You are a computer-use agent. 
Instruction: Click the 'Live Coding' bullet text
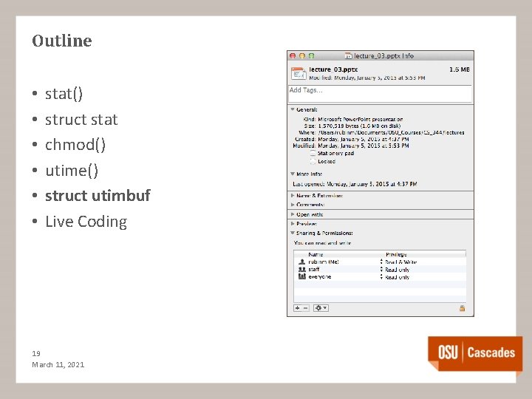point(86,222)
